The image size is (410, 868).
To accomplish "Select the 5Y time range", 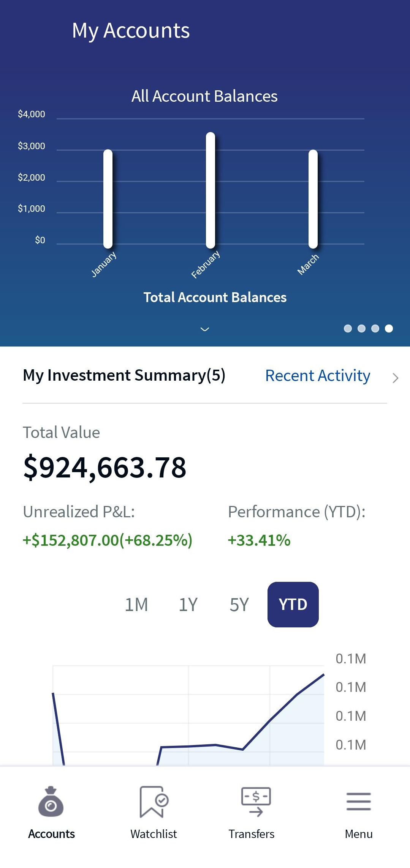I will [x=239, y=604].
